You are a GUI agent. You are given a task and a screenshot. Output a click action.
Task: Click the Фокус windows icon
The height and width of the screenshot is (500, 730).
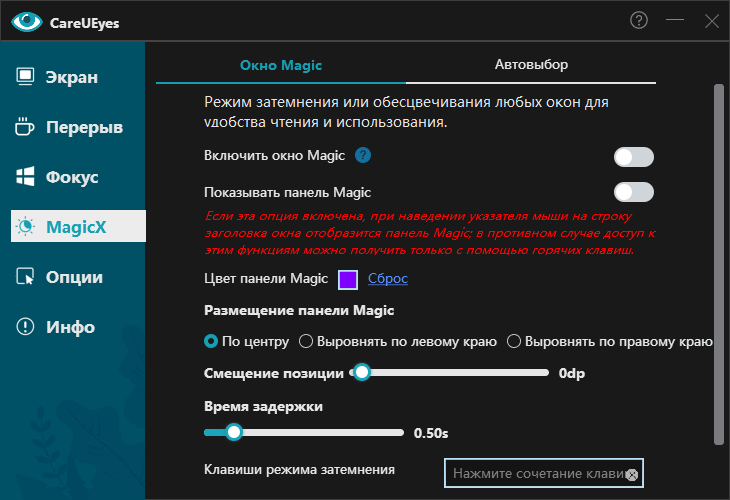[26, 177]
